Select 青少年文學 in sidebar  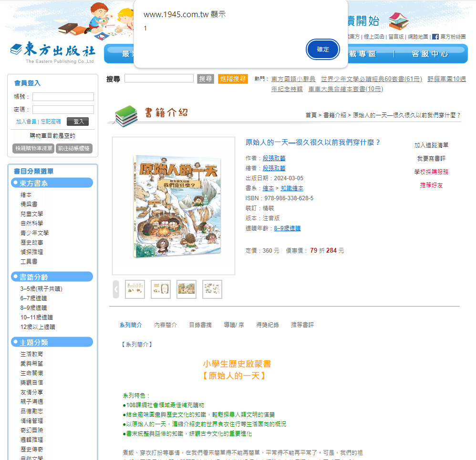[35, 233]
